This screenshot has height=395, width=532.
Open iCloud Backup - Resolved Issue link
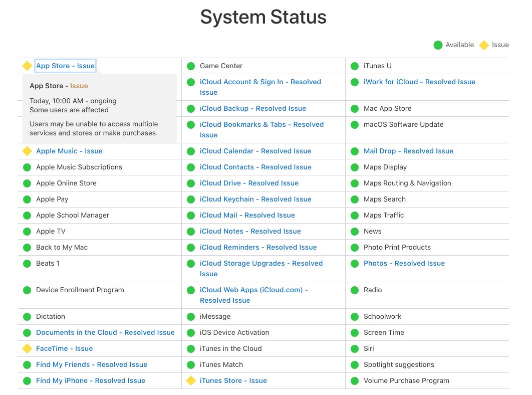(253, 108)
